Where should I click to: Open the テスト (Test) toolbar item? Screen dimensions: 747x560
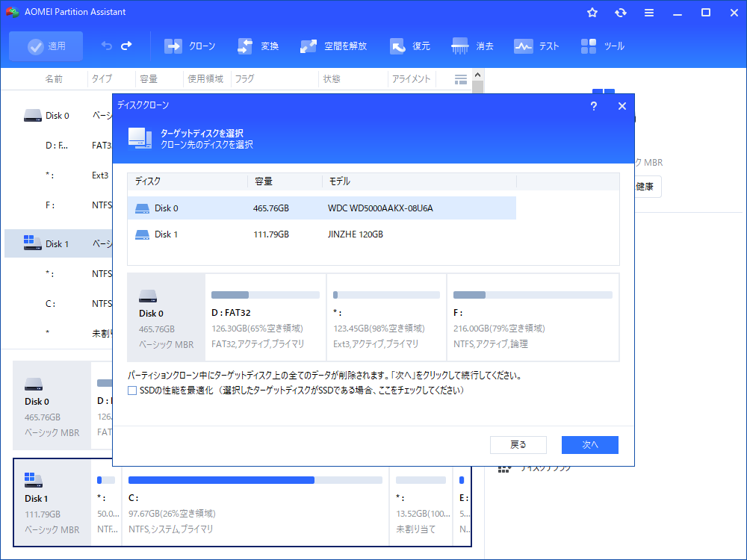coord(536,46)
